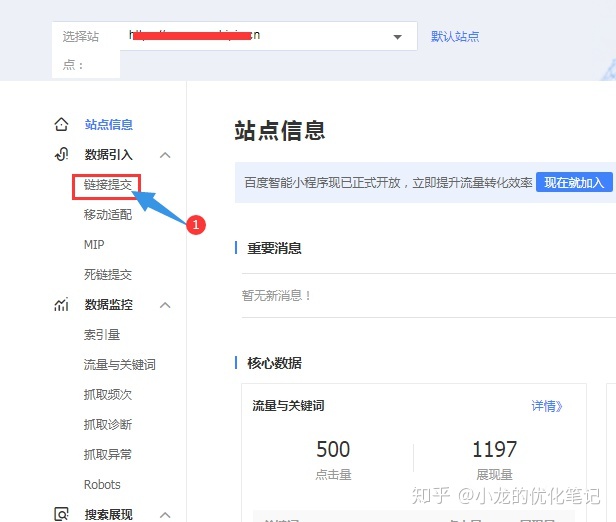Select 移动适配 in the sidebar

pyautogui.click(x=108, y=214)
